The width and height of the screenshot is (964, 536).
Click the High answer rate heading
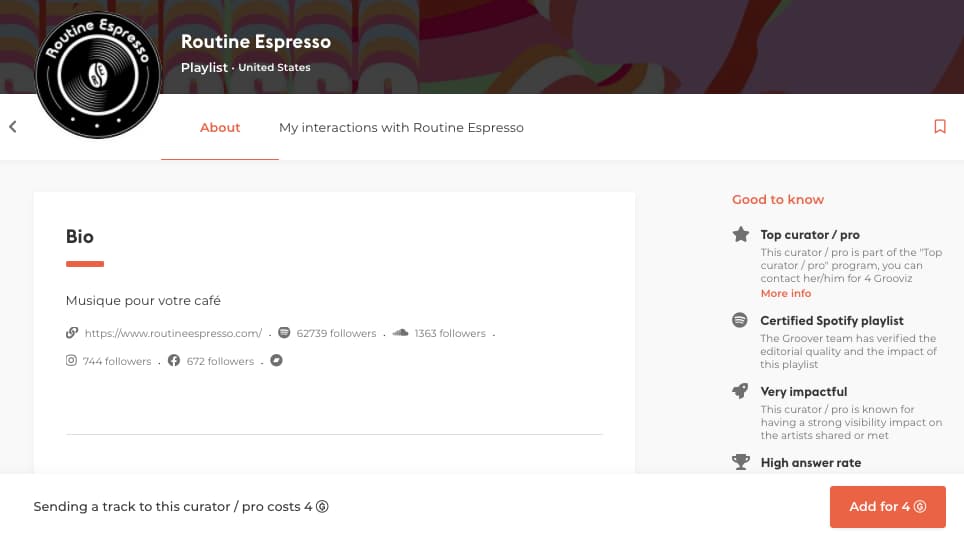pos(810,463)
